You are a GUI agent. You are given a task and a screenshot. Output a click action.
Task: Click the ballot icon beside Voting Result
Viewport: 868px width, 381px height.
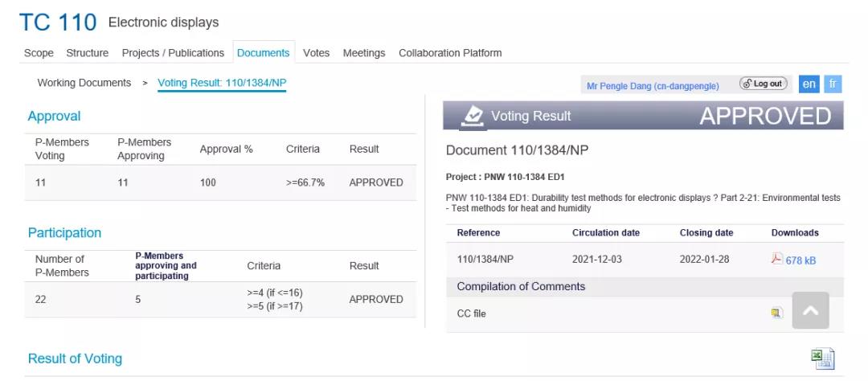(x=473, y=116)
